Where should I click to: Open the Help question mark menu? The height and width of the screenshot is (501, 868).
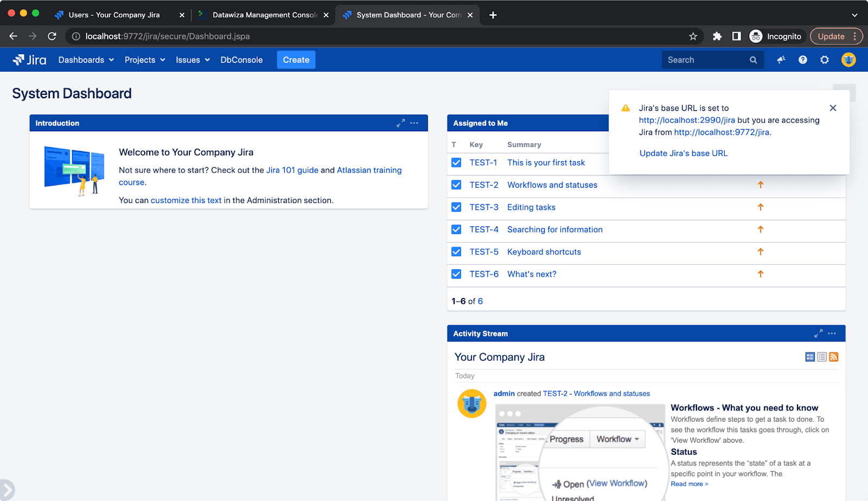click(x=803, y=60)
